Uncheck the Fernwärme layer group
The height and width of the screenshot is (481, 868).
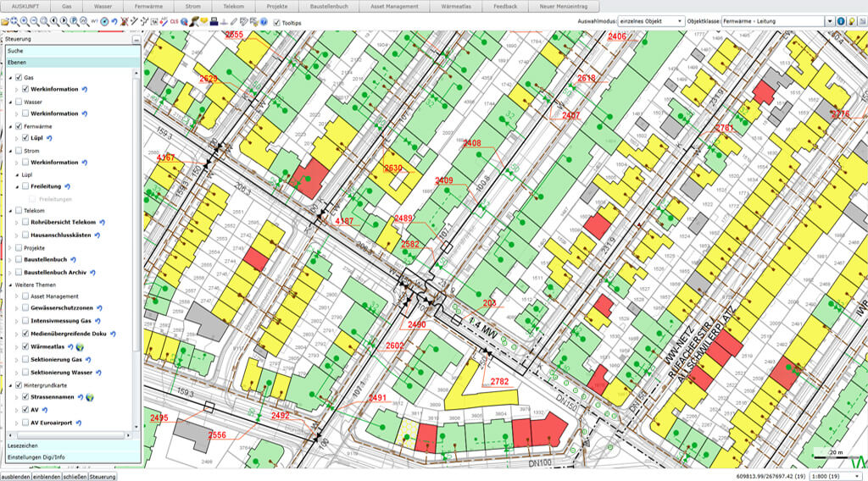point(18,126)
